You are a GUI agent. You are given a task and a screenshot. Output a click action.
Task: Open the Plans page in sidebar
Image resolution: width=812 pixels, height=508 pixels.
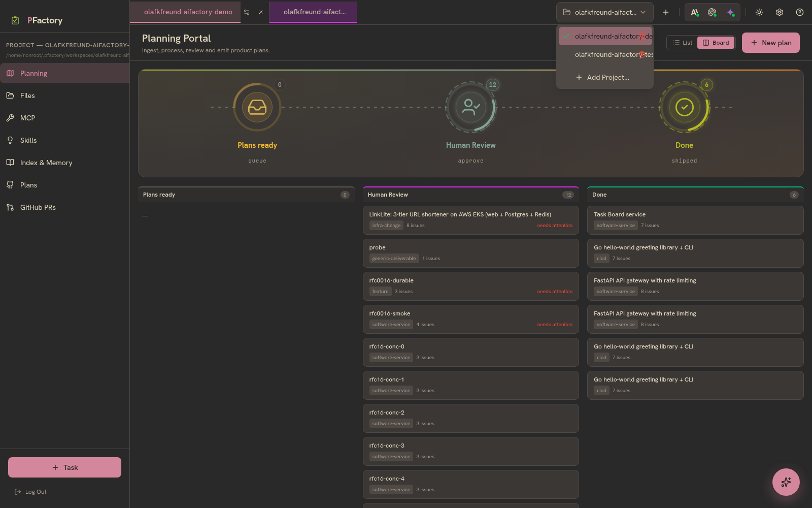click(65, 185)
